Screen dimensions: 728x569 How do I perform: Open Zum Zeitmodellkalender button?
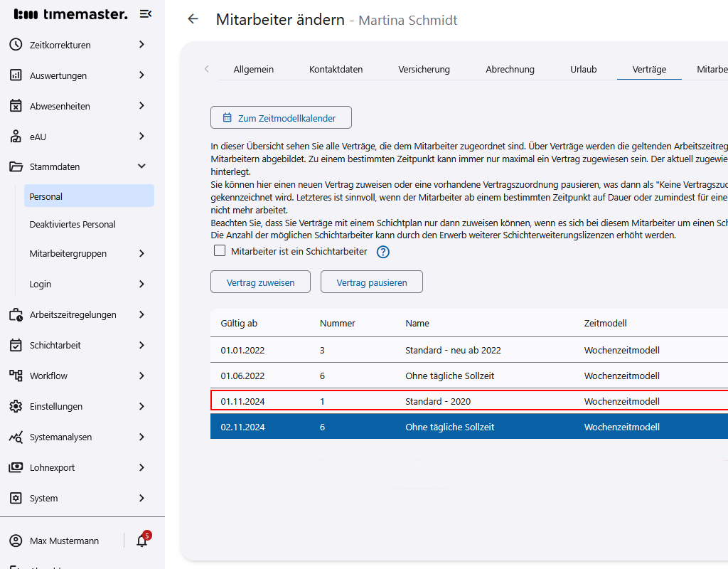(281, 118)
